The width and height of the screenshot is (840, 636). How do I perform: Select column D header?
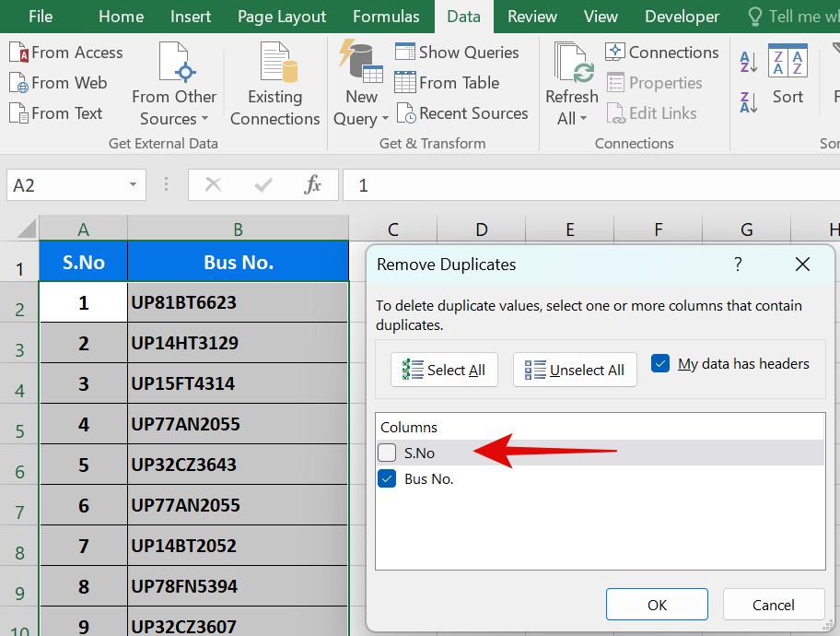click(481, 229)
